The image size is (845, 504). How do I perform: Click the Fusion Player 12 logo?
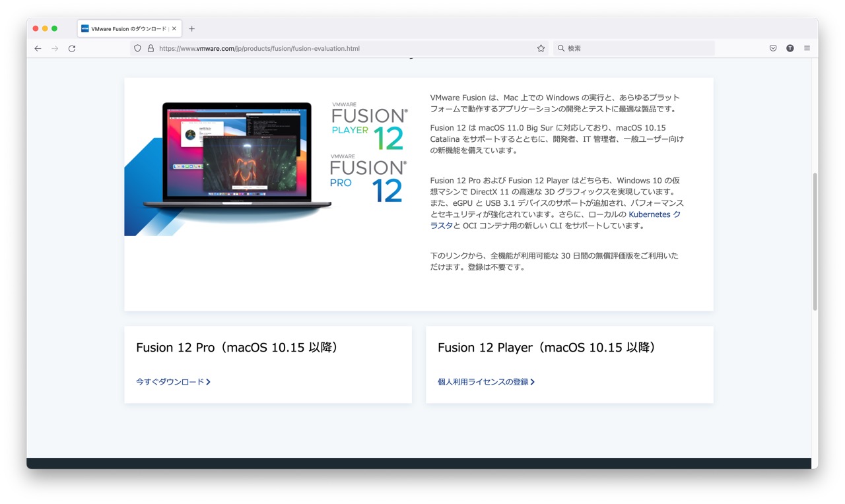369,126
